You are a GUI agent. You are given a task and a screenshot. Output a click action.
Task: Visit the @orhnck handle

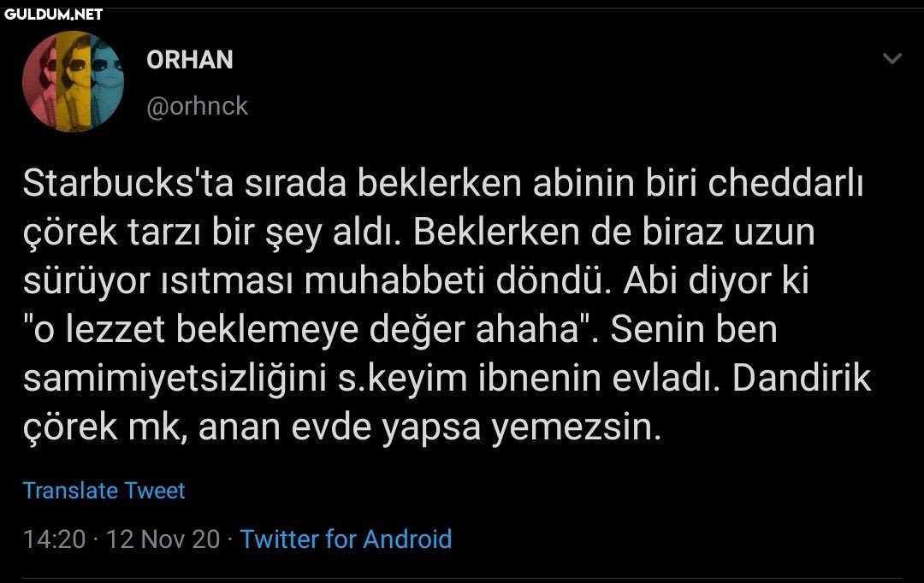point(197,106)
